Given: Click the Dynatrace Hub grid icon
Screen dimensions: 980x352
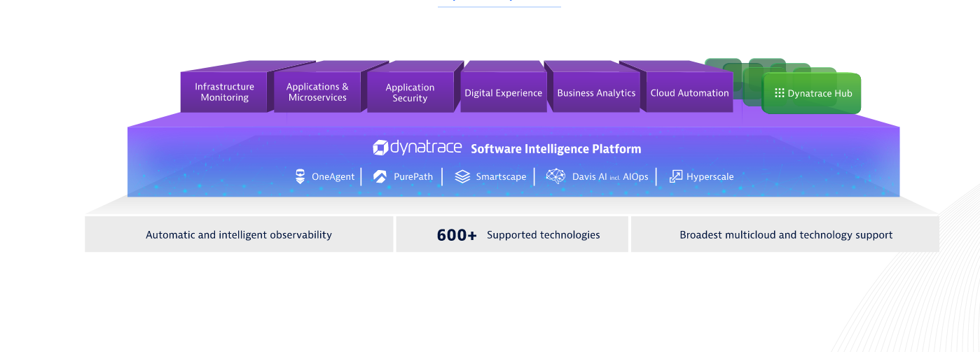Looking at the screenshot, I should (x=779, y=93).
